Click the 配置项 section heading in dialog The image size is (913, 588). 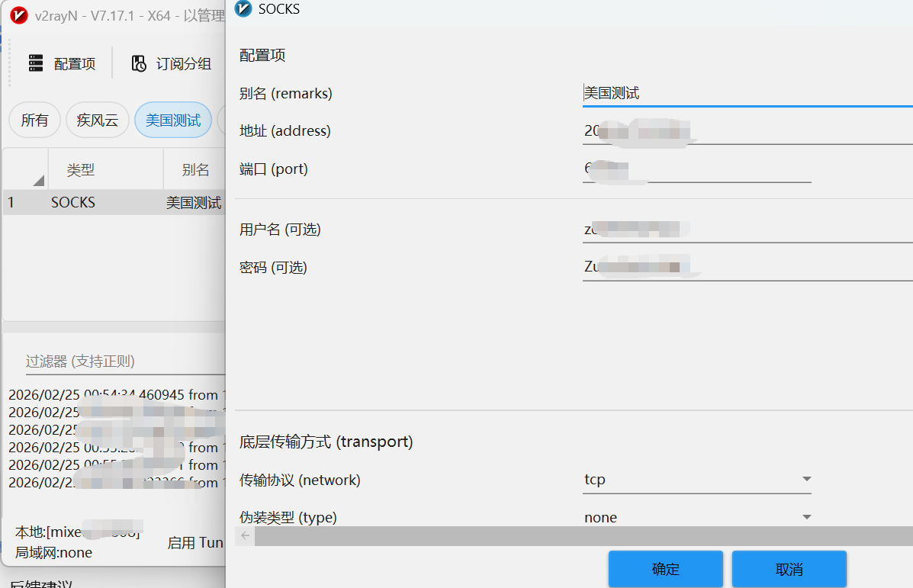[x=262, y=56]
